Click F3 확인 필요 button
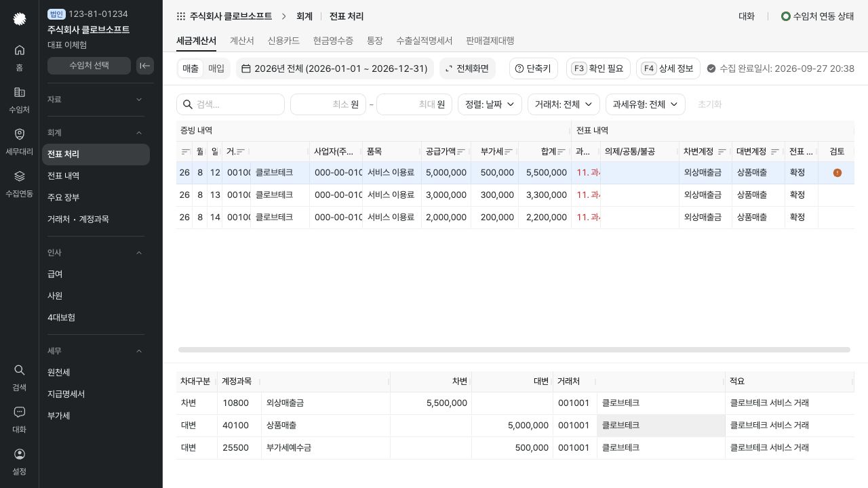This screenshot has height=488, width=868. point(598,68)
